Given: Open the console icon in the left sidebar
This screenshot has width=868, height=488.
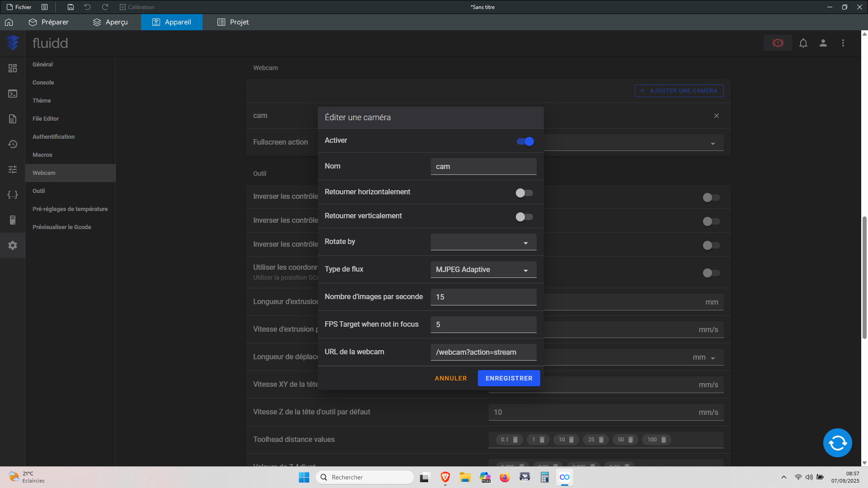Looking at the screenshot, I should pyautogui.click(x=13, y=94).
